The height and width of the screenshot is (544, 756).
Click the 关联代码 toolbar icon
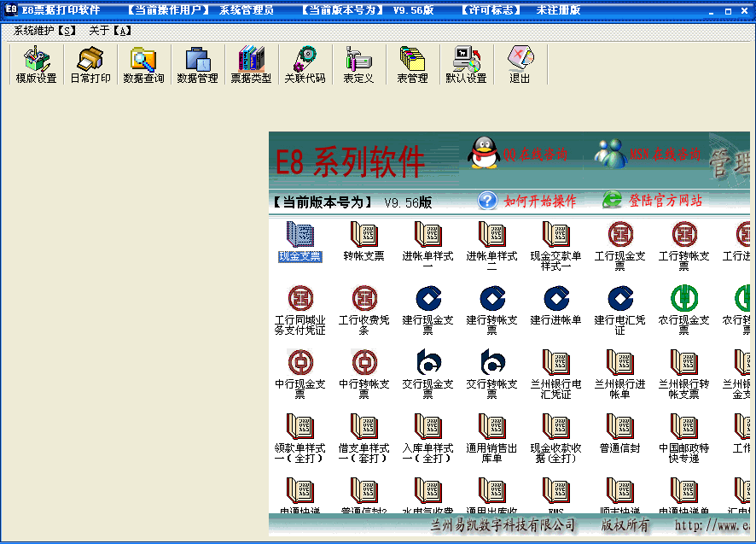pyautogui.click(x=305, y=65)
